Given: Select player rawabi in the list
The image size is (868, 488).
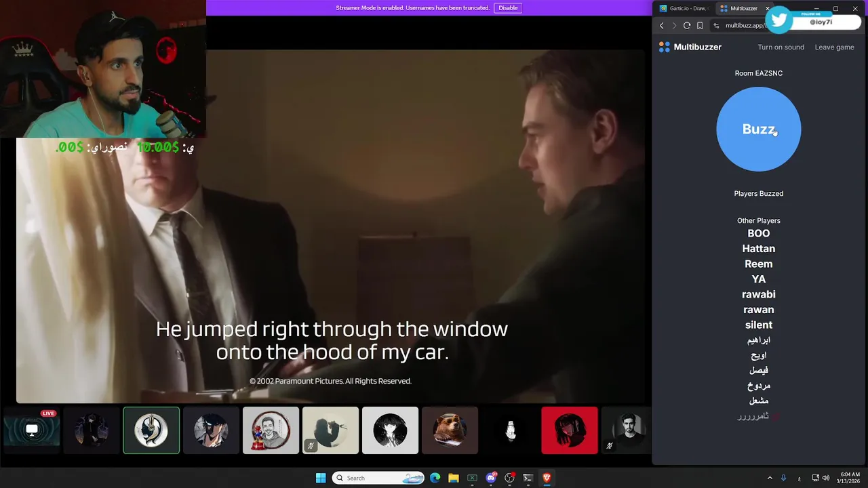Looking at the screenshot, I should pyautogui.click(x=758, y=294).
